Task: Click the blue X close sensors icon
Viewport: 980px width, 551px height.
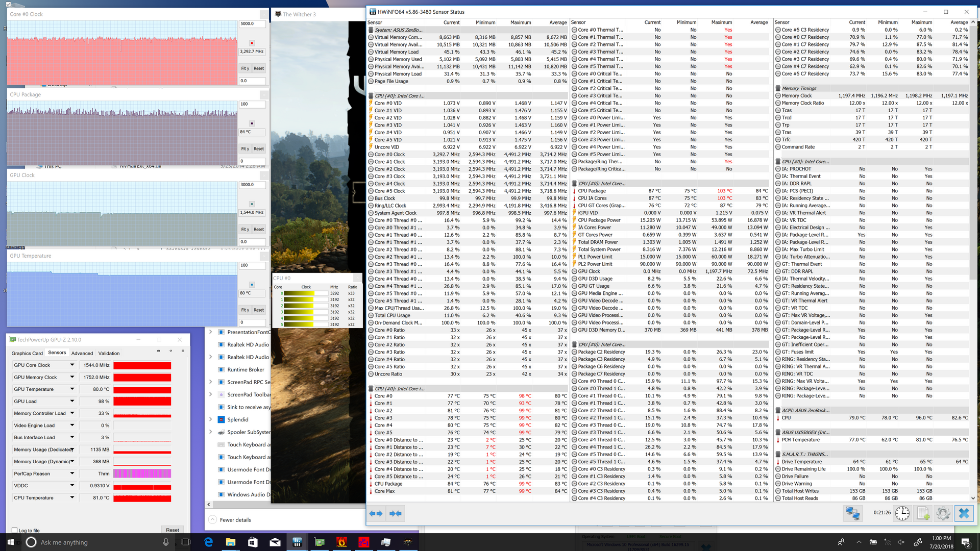Action: [964, 513]
